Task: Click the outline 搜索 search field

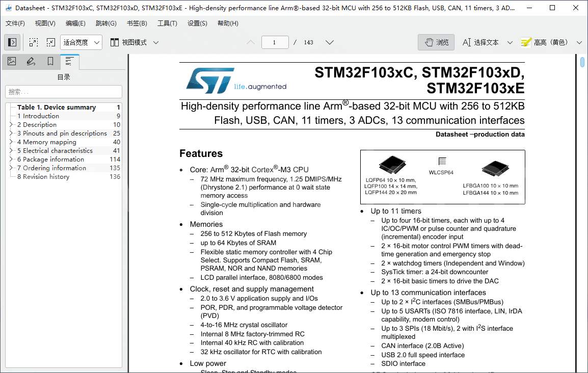Action: click(64, 92)
